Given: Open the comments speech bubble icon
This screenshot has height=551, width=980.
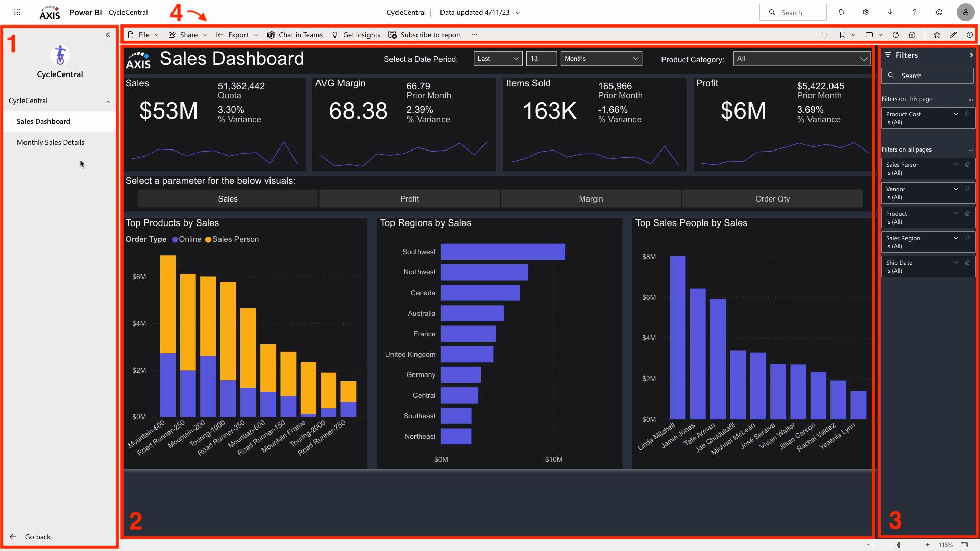Looking at the screenshot, I should 912,35.
